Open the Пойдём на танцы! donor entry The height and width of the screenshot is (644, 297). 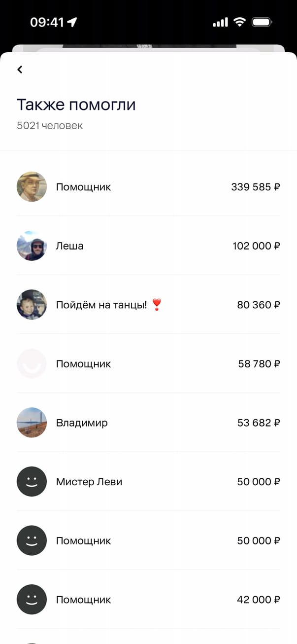(x=101, y=305)
